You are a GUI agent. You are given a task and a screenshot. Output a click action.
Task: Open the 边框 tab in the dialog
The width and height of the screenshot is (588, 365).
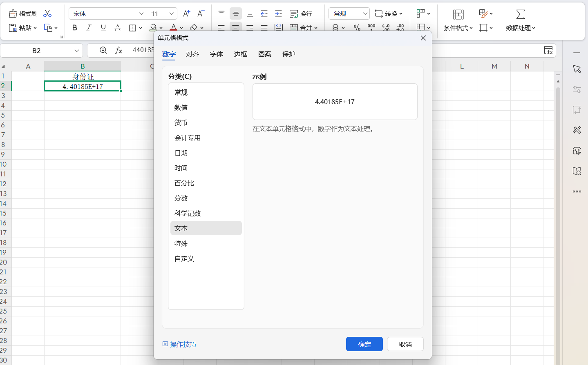(240, 53)
